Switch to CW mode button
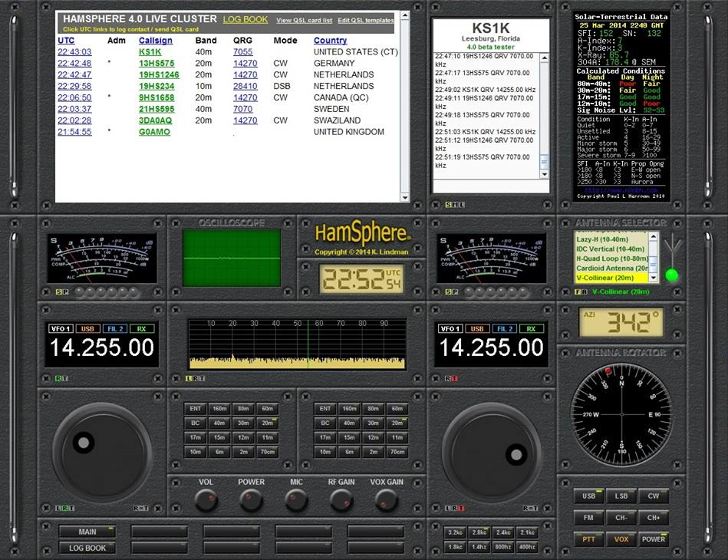Viewport: 728px width, 560px height. click(x=654, y=496)
